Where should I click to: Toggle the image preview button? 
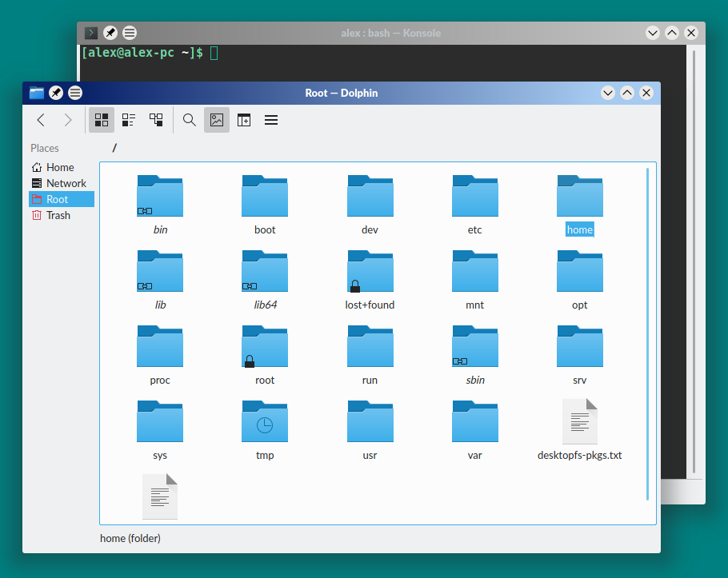(x=217, y=120)
